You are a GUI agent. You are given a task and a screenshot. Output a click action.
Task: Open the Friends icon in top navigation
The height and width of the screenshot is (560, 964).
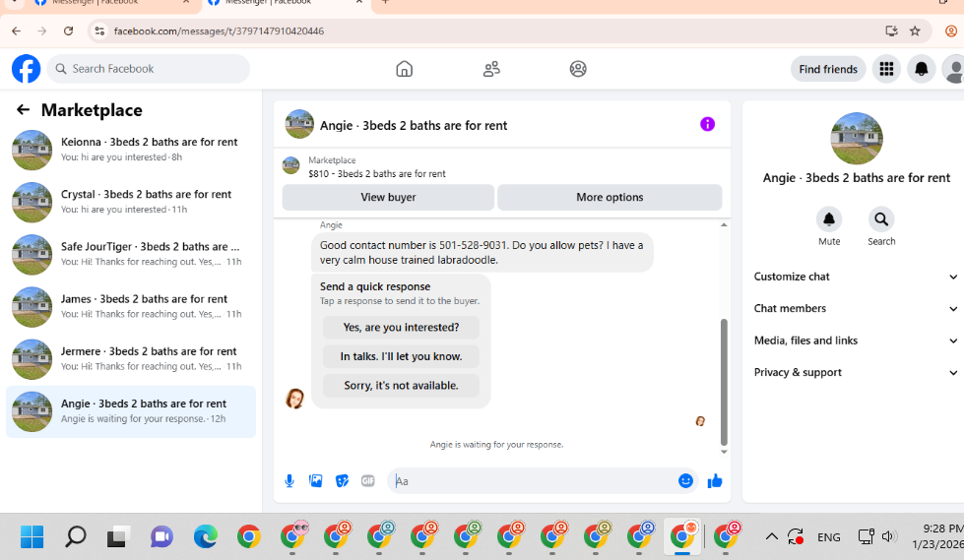click(491, 69)
